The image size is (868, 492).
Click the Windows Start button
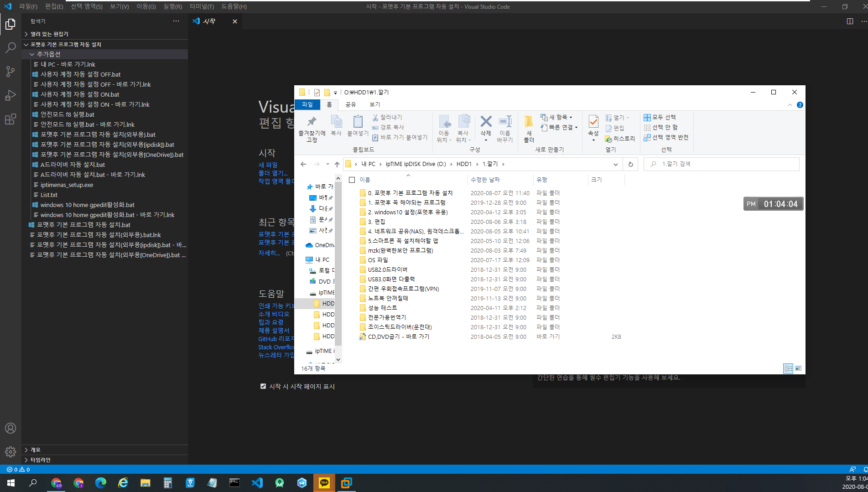point(11,483)
